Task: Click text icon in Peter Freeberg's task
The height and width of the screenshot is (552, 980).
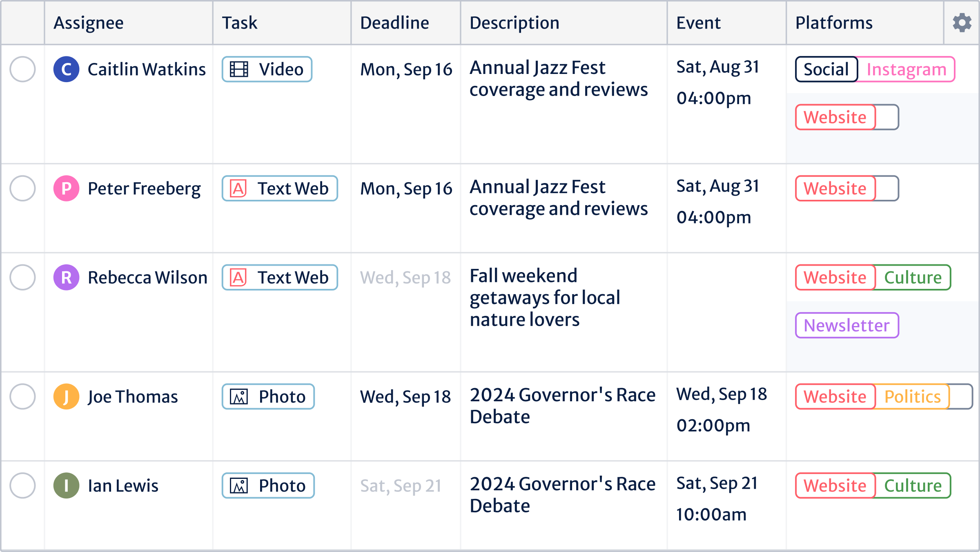Action: point(238,188)
